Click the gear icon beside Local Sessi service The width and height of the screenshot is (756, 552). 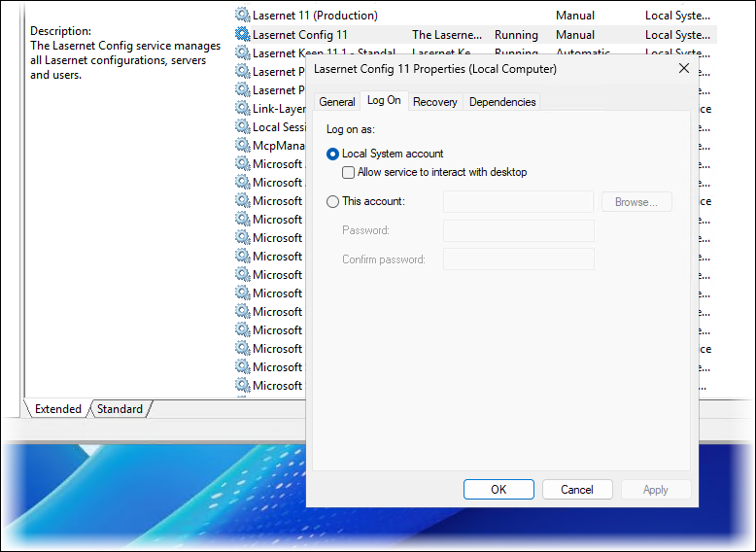pyautogui.click(x=243, y=126)
